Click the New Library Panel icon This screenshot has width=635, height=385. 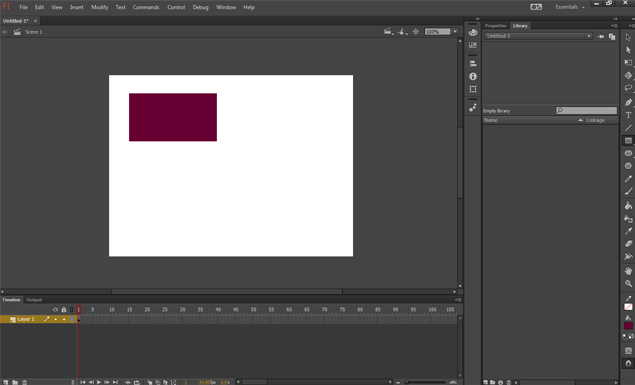[612, 36]
